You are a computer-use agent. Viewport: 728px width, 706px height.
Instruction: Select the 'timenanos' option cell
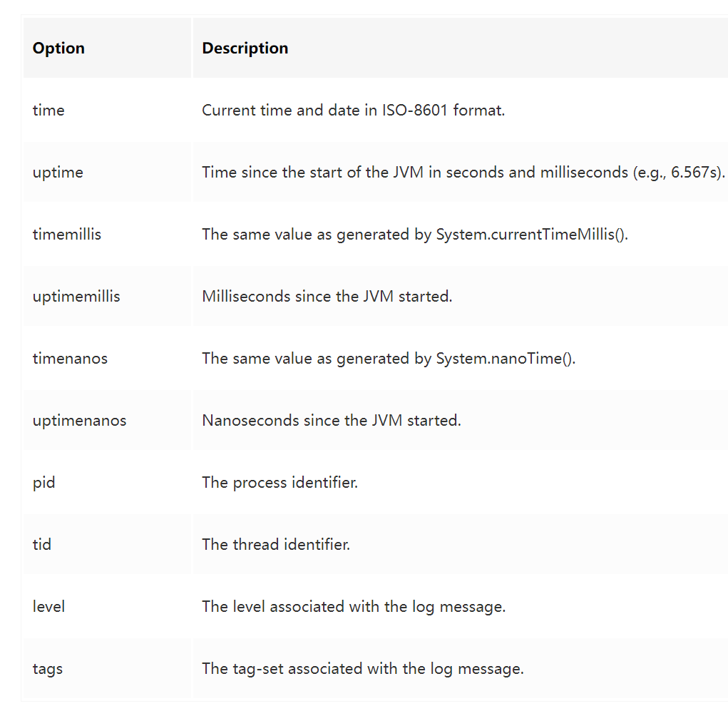pos(107,358)
